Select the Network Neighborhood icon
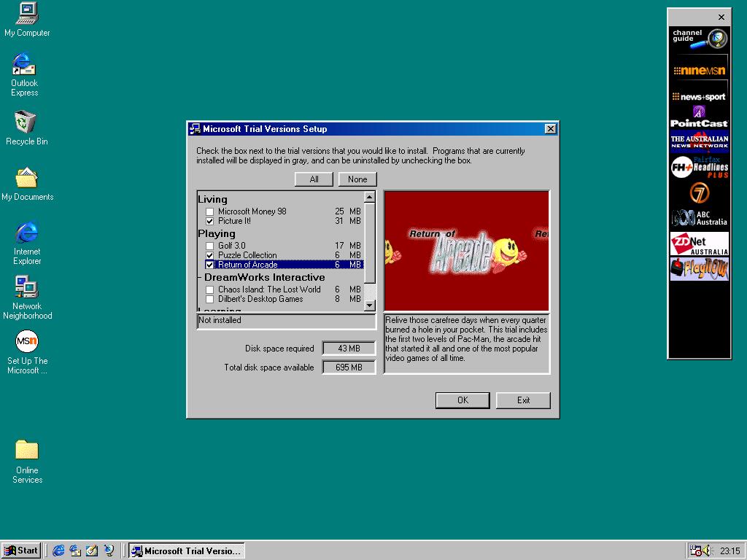 pyautogui.click(x=27, y=297)
